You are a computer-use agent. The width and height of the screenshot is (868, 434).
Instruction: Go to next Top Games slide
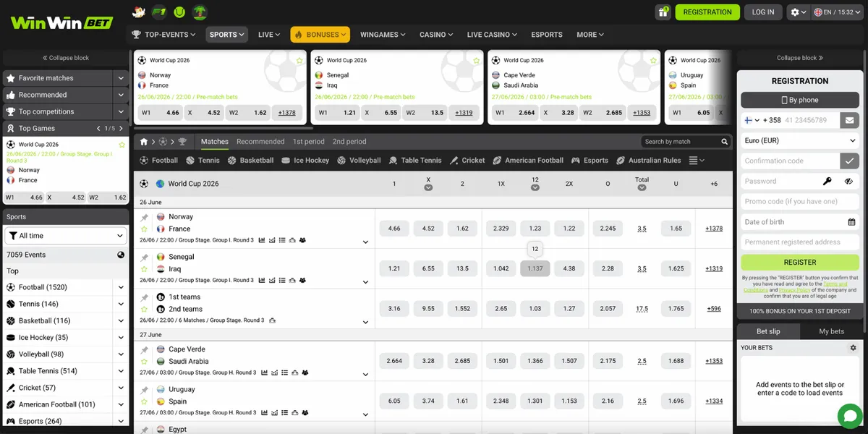[119, 128]
